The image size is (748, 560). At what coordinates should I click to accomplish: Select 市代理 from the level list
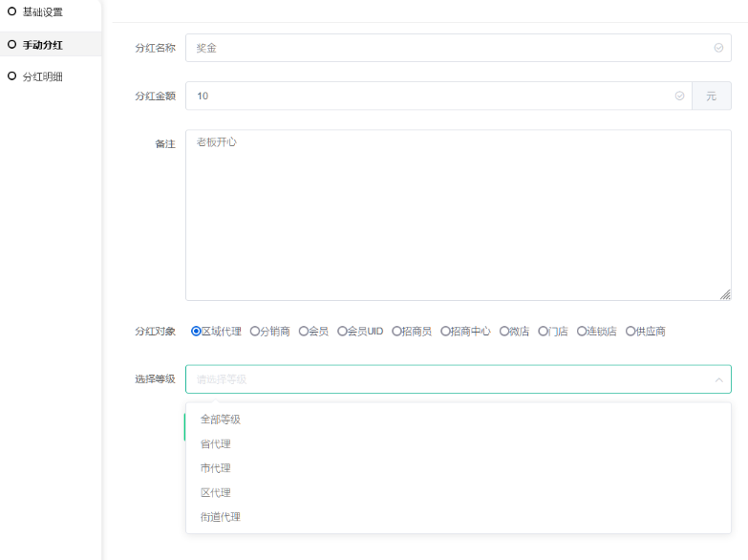[215, 468]
